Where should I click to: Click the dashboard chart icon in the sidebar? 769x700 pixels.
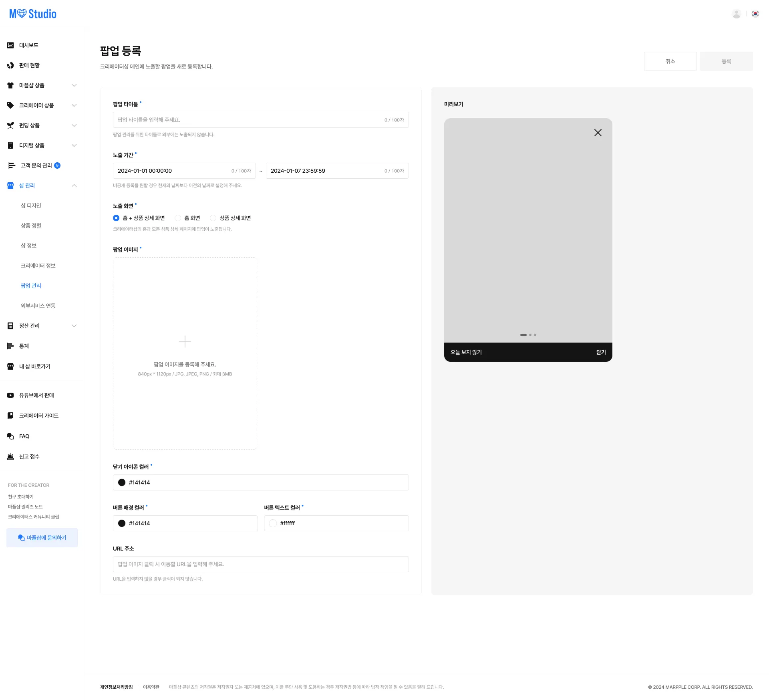click(x=10, y=45)
